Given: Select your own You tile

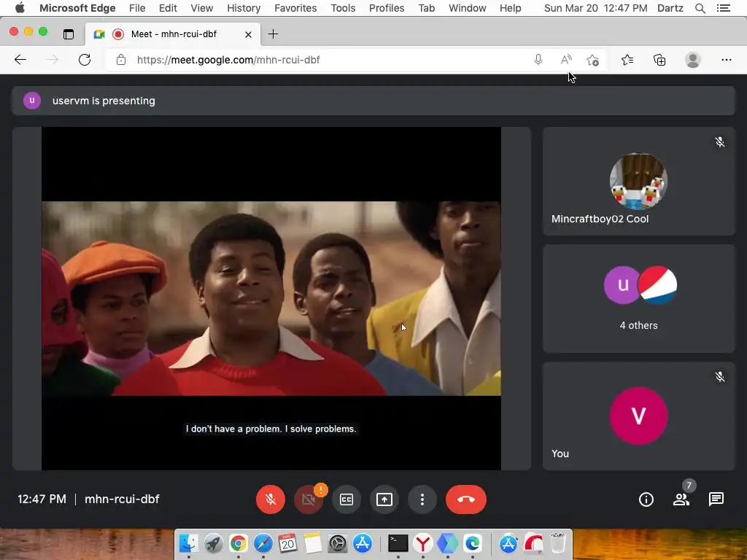Looking at the screenshot, I should pos(639,416).
